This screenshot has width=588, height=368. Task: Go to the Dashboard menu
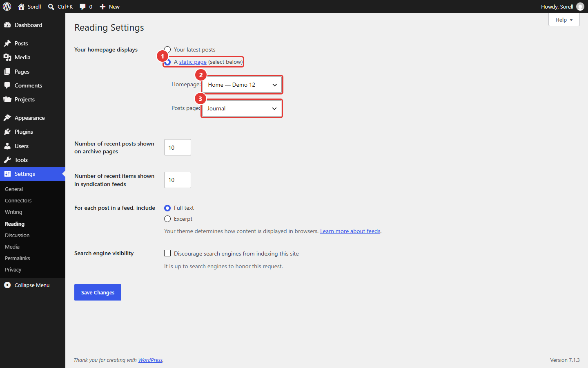click(33, 25)
